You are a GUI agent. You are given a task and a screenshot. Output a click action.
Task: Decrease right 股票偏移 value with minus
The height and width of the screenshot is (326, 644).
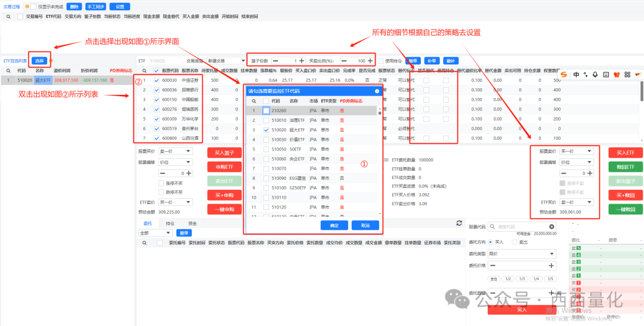coord(563,174)
